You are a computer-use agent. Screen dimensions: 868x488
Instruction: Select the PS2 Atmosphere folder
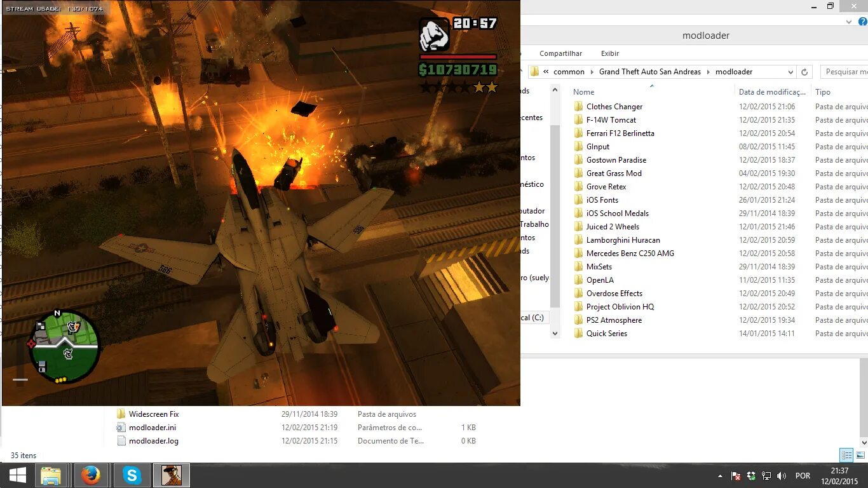[614, 320]
